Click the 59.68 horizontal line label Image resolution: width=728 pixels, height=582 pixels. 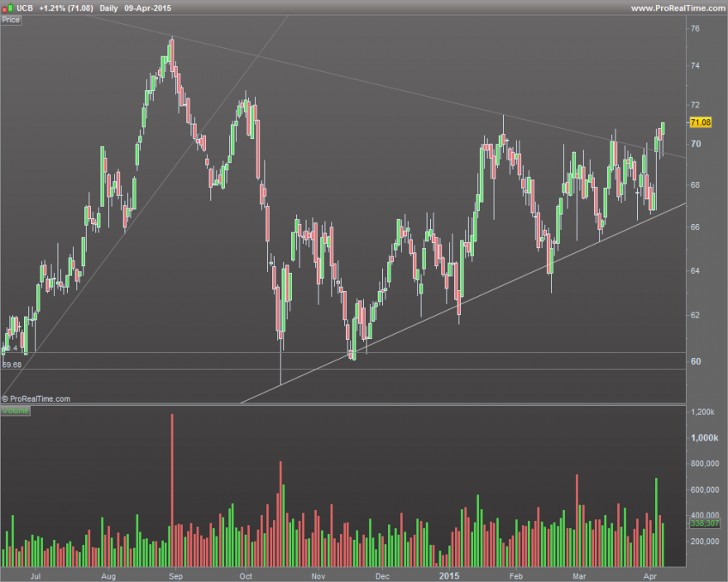(x=12, y=365)
